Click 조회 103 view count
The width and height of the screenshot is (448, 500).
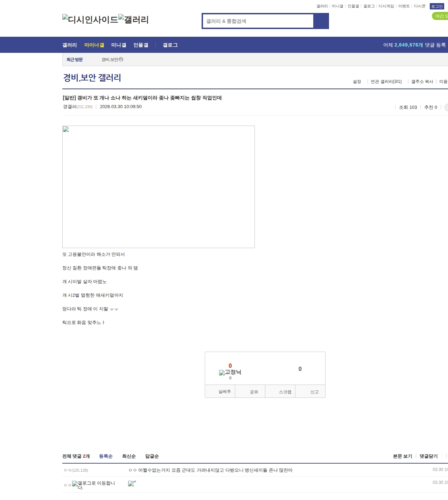pos(408,107)
